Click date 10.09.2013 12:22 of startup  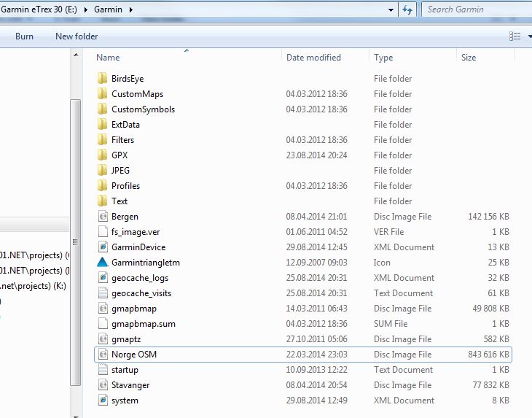(316, 369)
